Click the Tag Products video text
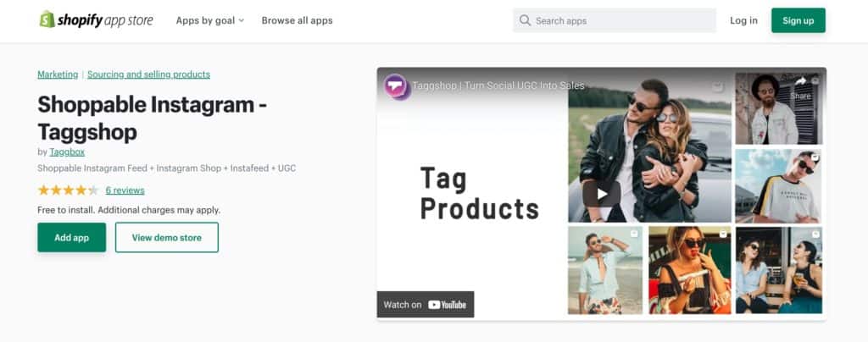868x342 pixels. (480, 193)
